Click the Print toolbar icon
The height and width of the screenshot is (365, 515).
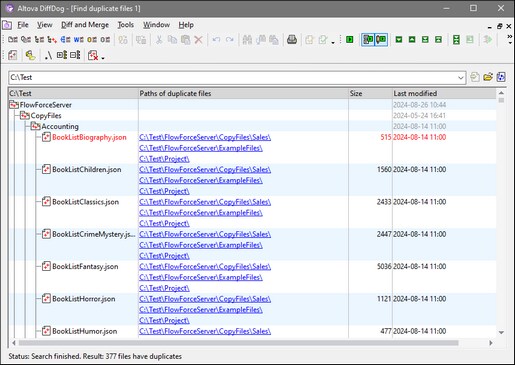point(292,40)
